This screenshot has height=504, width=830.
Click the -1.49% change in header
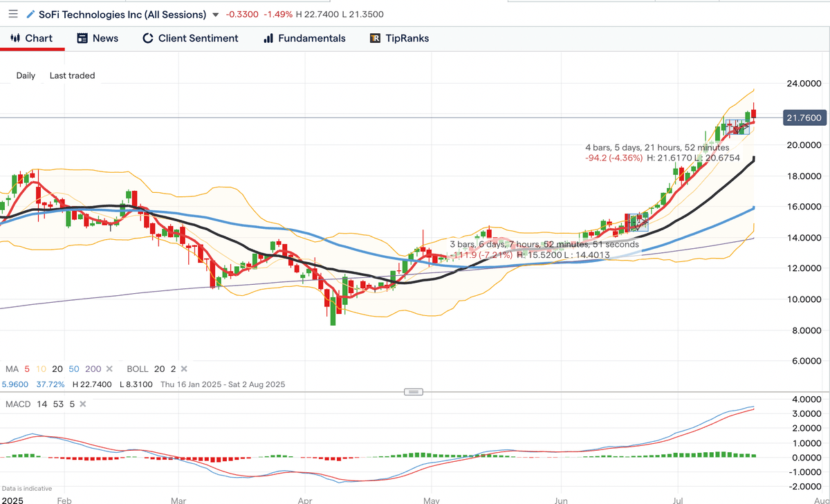point(277,15)
